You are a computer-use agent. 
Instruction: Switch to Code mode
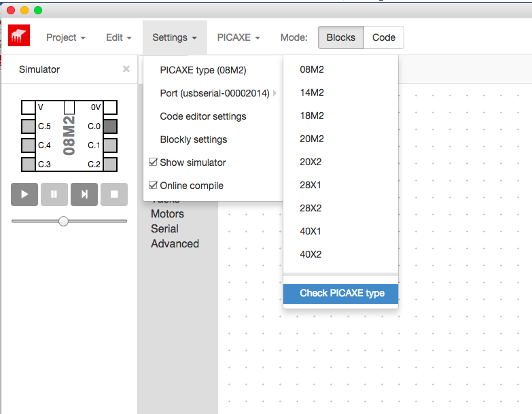coord(384,37)
